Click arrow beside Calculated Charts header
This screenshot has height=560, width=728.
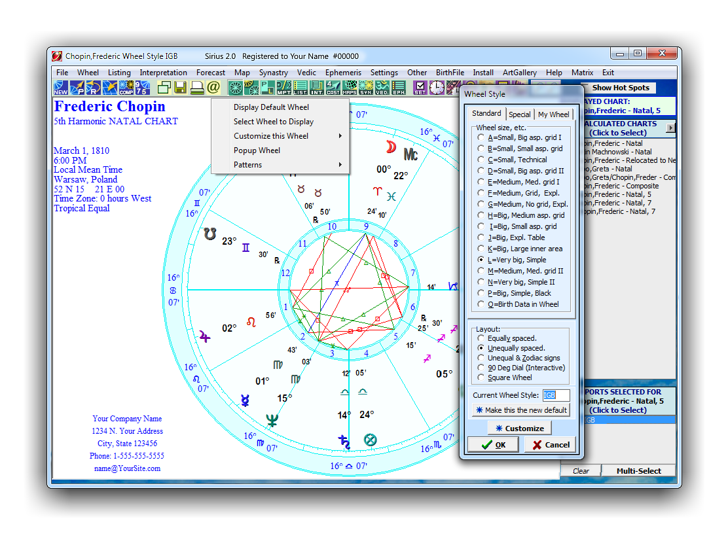[x=670, y=128]
